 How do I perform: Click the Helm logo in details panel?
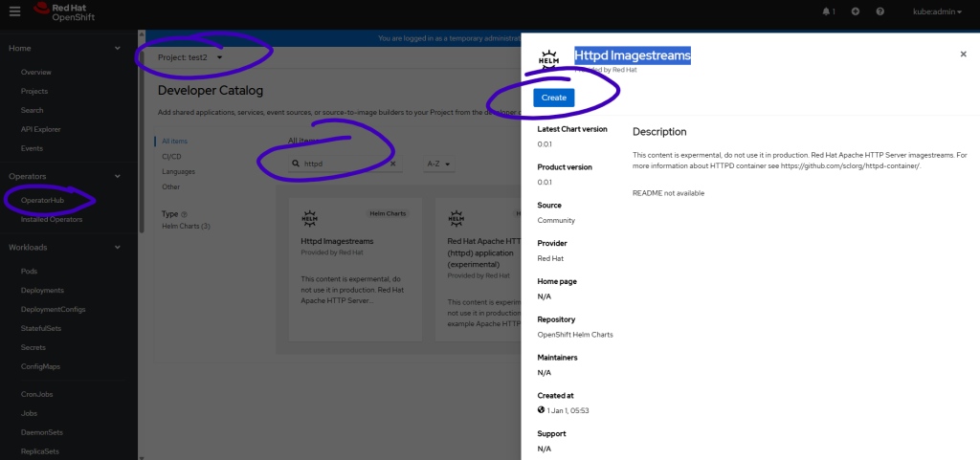pyautogui.click(x=548, y=59)
